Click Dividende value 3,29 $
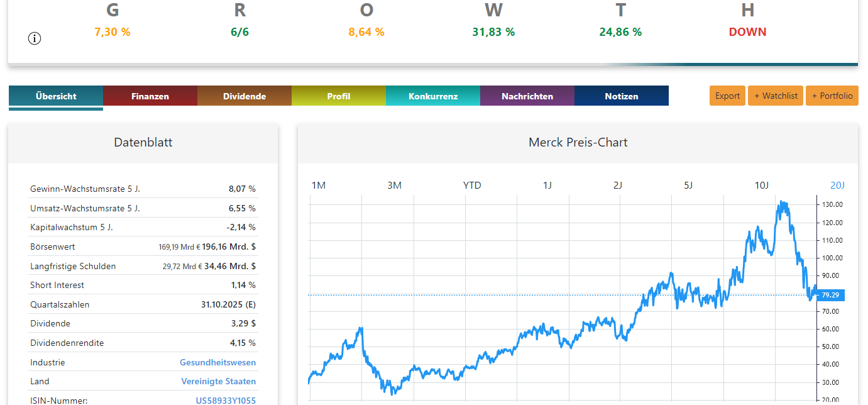 (243, 323)
